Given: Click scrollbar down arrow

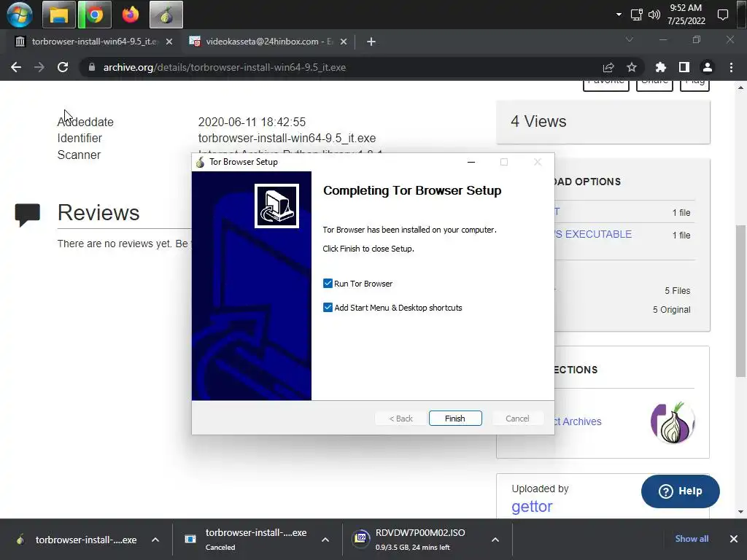Looking at the screenshot, I should (x=740, y=512).
